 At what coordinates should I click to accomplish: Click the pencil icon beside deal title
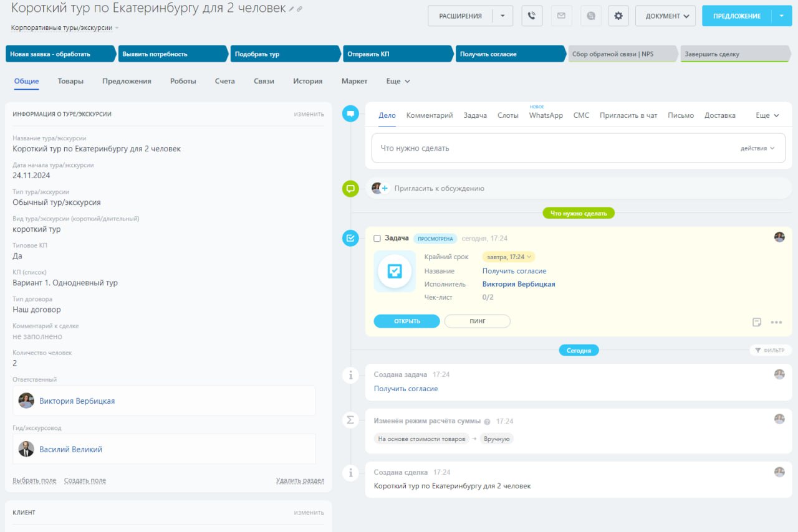pyautogui.click(x=292, y=9)
